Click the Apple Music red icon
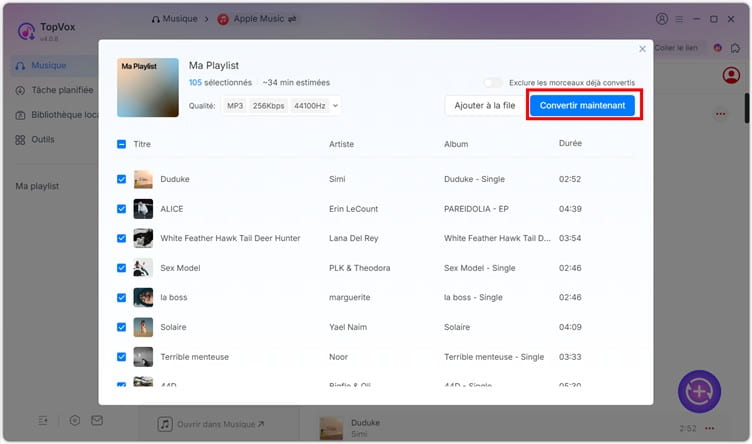 pos(223,19)
